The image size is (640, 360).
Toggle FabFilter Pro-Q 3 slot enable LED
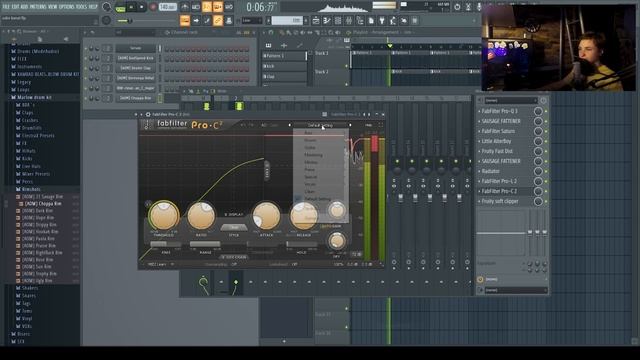(x=546, y=111)
